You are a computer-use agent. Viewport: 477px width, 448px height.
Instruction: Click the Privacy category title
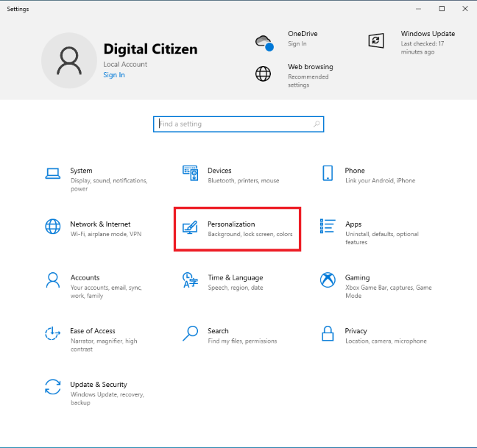(356, 331)
